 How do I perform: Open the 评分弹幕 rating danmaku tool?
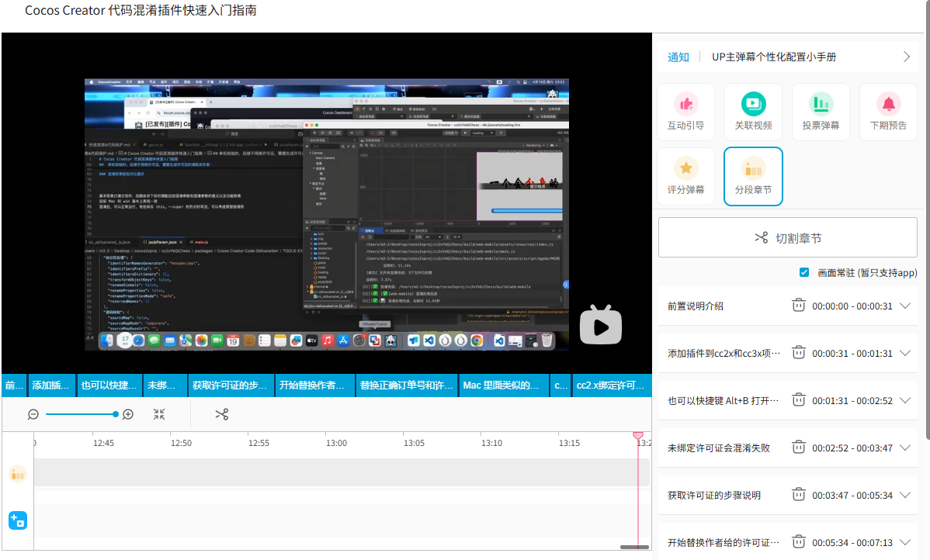[x=685, y=177]
